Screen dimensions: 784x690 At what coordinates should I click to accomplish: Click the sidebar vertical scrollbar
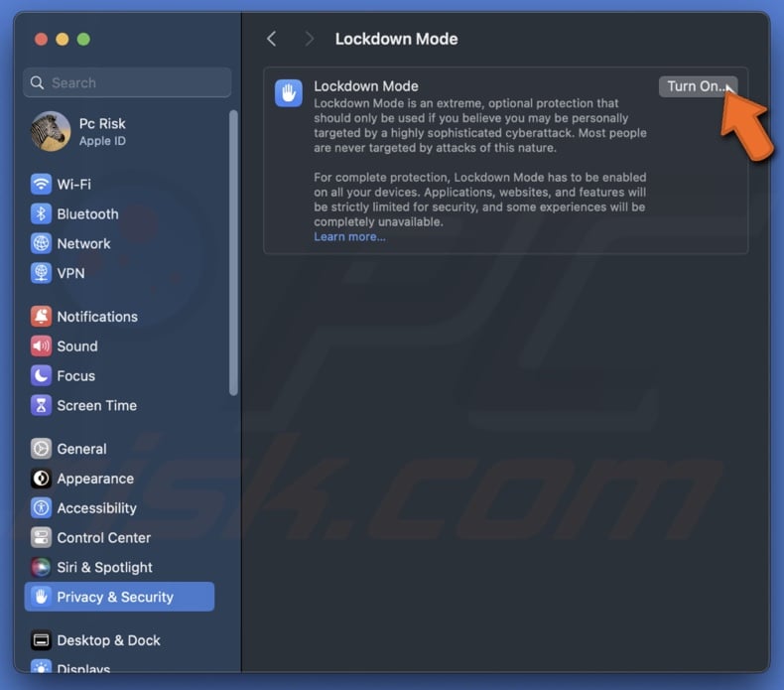tap(233, 253)
